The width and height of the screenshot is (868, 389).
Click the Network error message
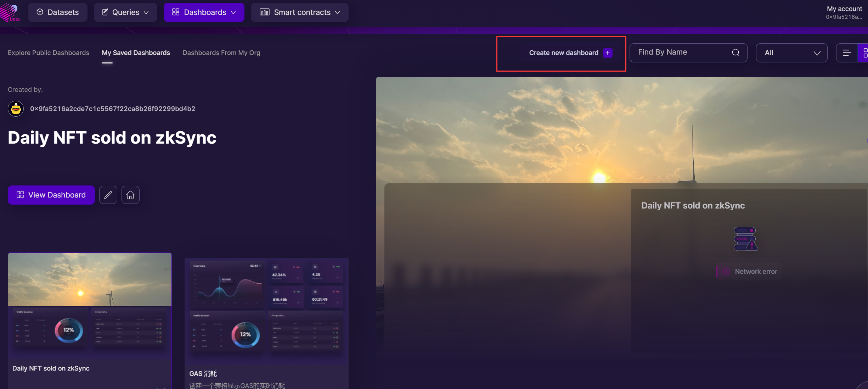pyautogui.click(x=749, y=272)
